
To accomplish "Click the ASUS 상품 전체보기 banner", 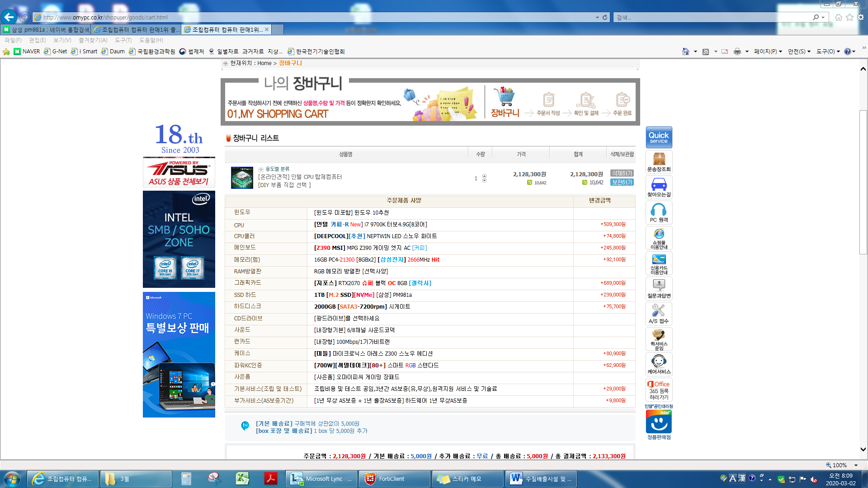I will point(179,172).
